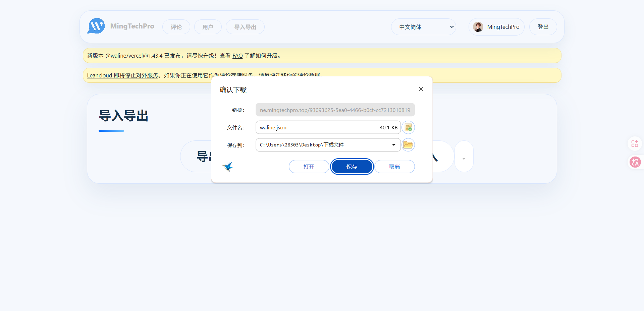
Task: Open the MingTechPro user avatar
Action: [x=478, y=27]
